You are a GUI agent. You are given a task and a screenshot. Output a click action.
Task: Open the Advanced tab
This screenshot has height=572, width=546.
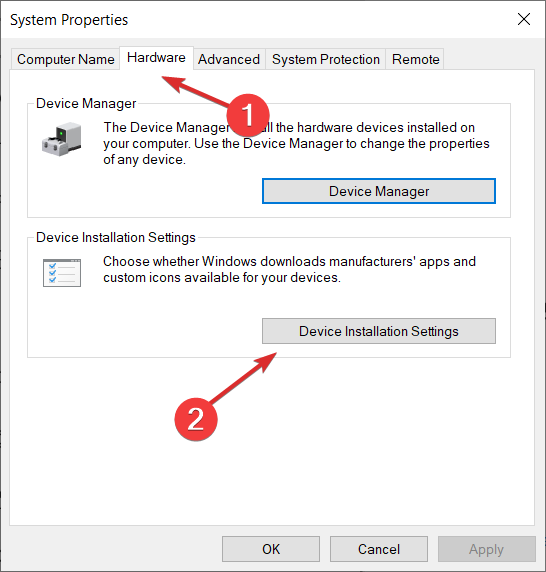point(229,59)
